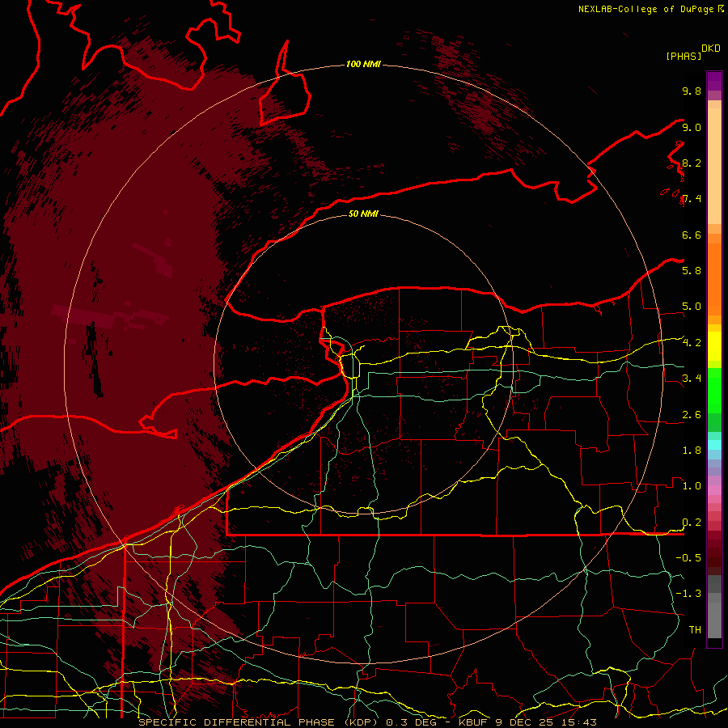The width and height of the screenshot is (728, 728).
Task: Click the 4.2 value on color scale
Action: click(692, 343)
